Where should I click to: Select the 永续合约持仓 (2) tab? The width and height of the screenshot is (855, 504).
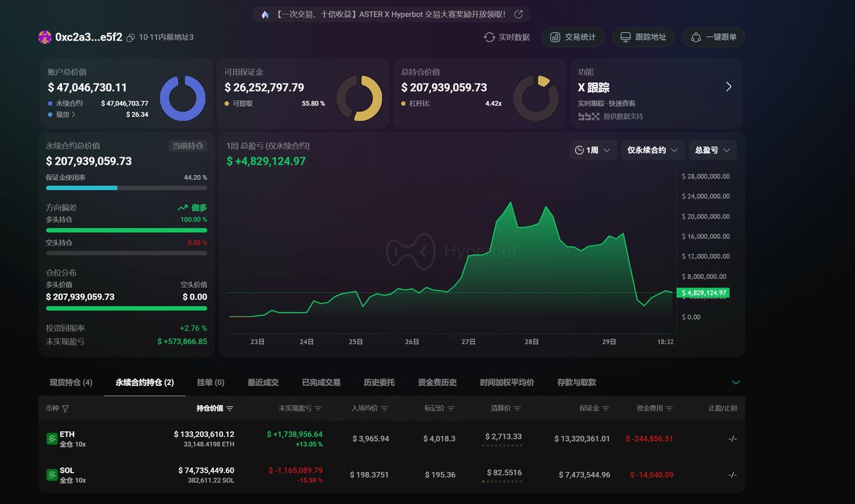point(145,382)
